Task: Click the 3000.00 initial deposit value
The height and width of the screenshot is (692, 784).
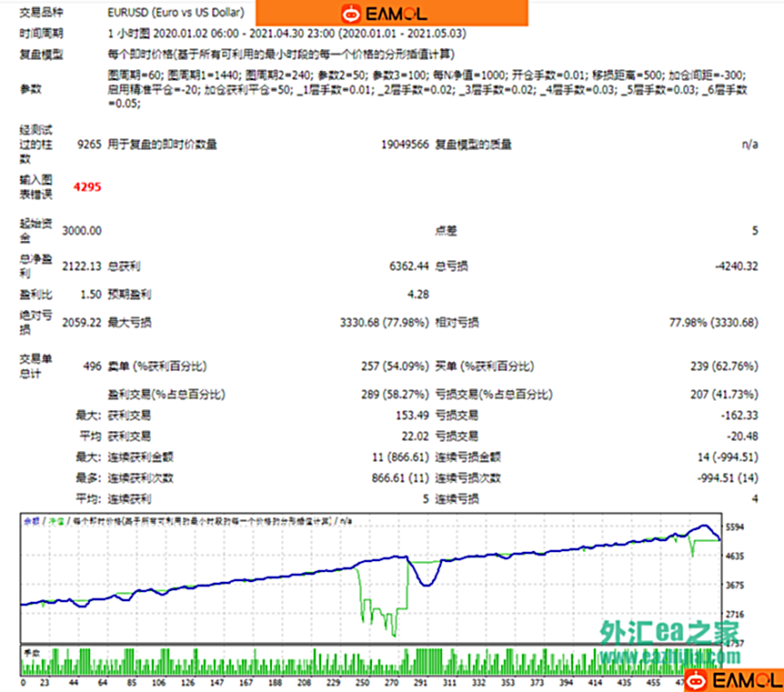Action: click(x=82, y=231)
